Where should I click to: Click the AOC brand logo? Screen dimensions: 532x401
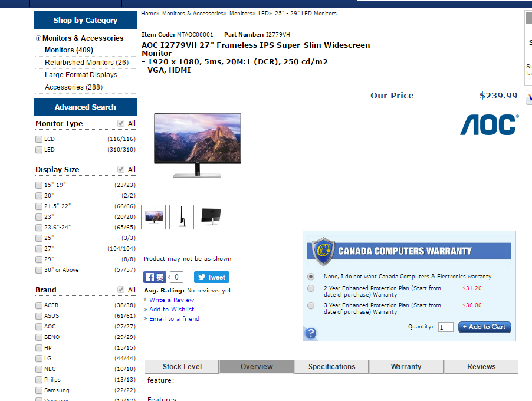point(489,124)
